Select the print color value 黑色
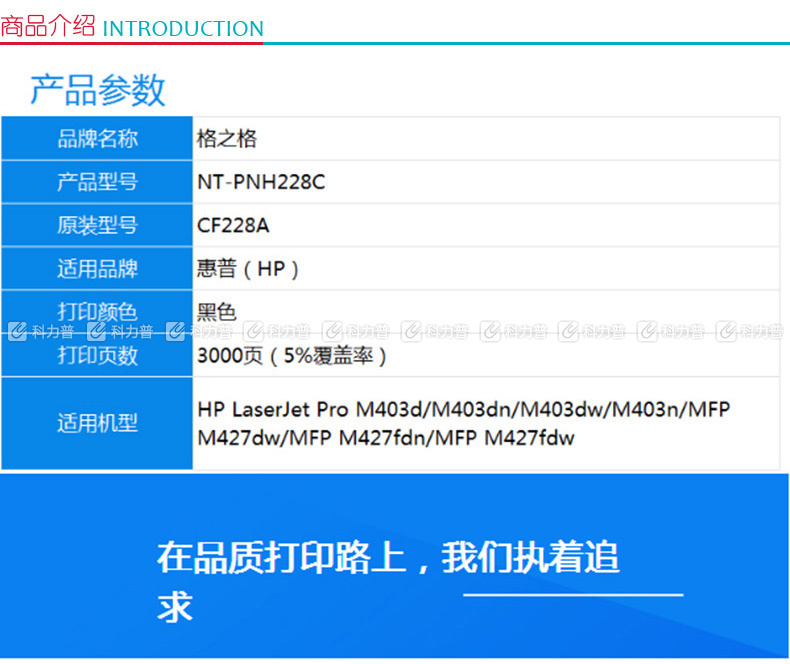790x664 pixels. click(x=217, y=311)
